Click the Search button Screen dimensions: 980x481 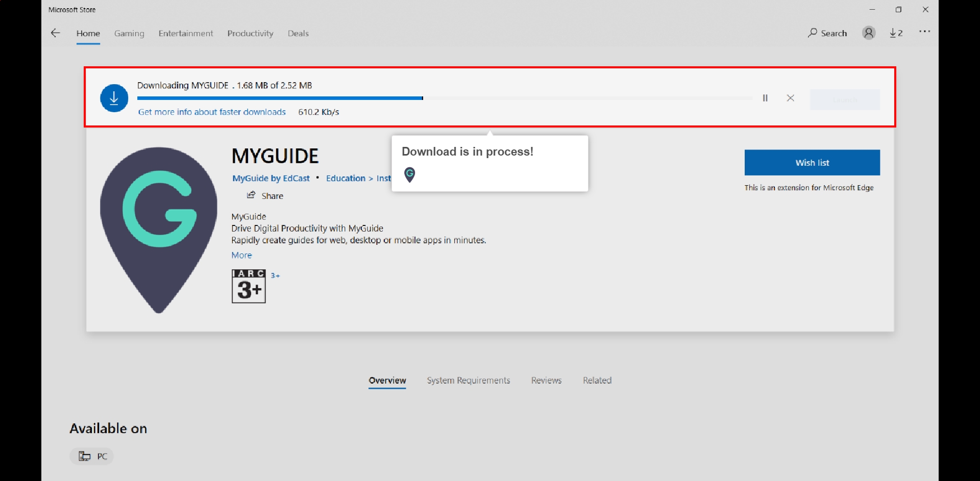[x=827, y=33]
